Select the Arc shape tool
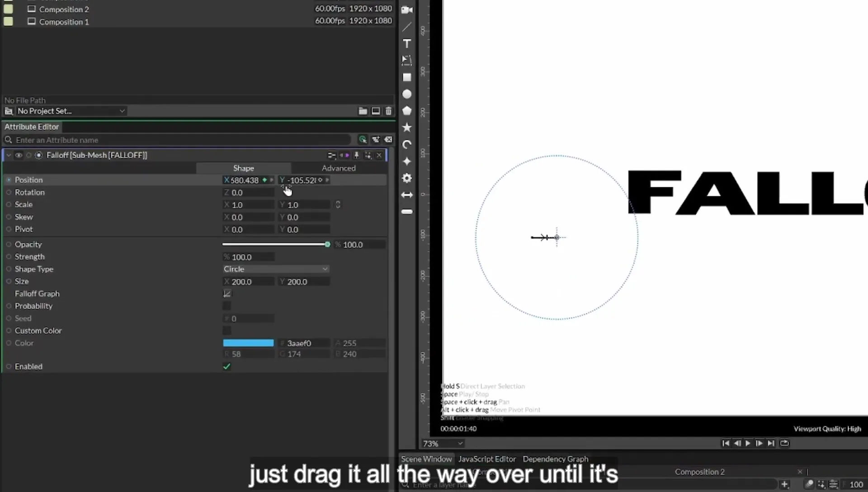The image size is (868, 492). tap(407, 145)
